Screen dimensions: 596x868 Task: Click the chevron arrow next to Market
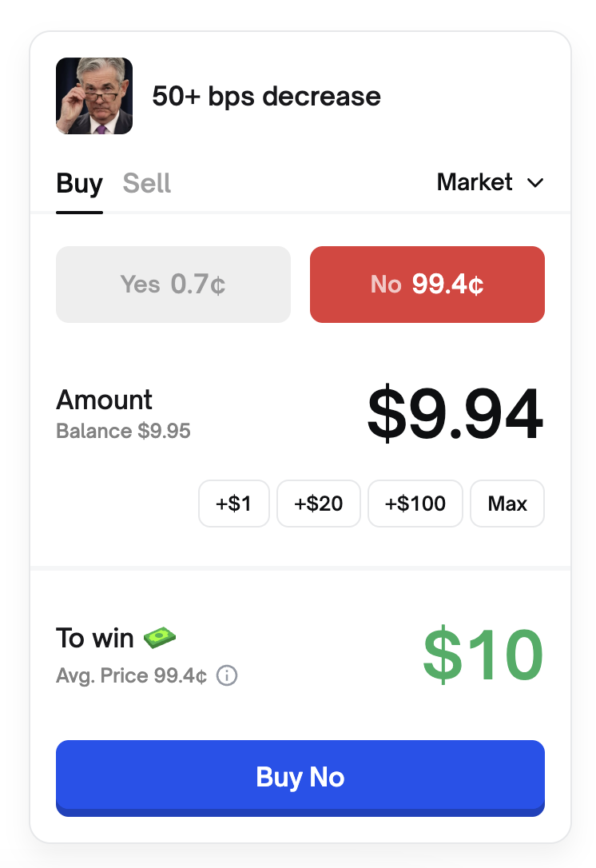pyautogui.click(x=535, y=183)
